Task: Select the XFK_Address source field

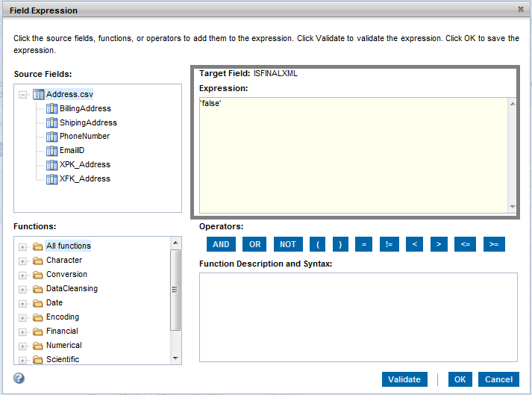Action: coord(85,178)
